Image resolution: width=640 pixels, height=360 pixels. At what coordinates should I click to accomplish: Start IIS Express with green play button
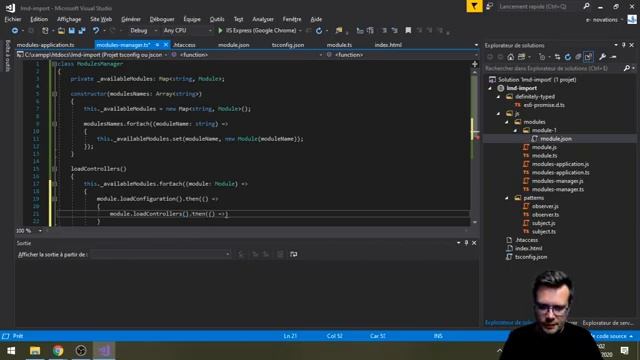click(x=220, y=31)
